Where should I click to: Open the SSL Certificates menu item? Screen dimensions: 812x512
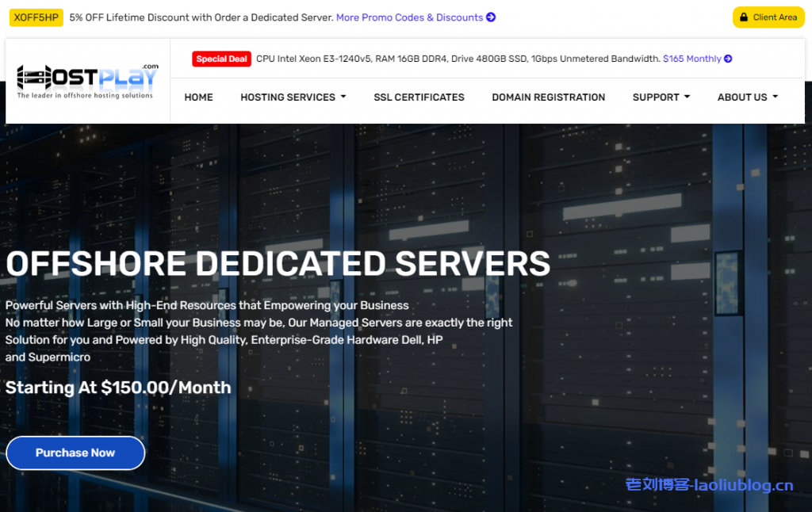419,97
